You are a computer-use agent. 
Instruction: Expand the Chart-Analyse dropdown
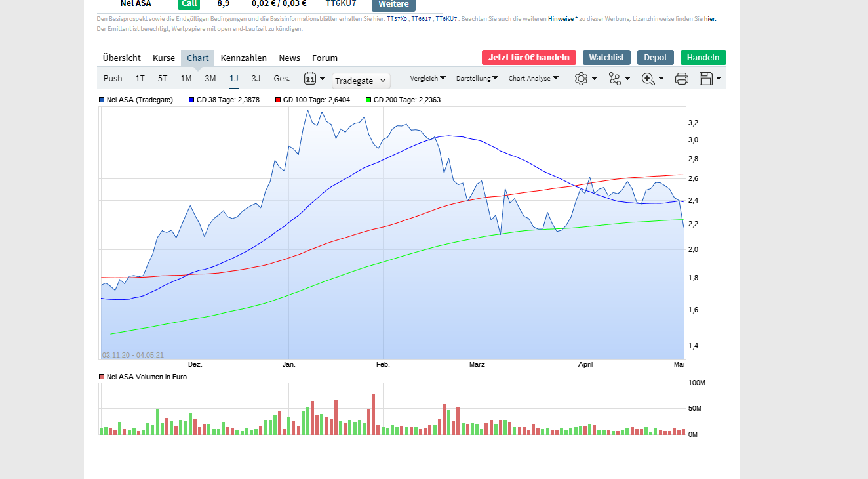533,78
